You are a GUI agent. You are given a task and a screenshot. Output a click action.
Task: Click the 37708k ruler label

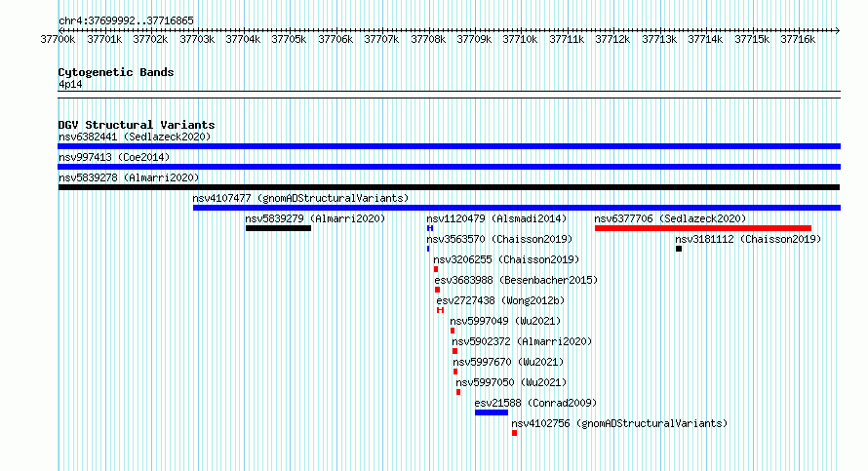428,39
